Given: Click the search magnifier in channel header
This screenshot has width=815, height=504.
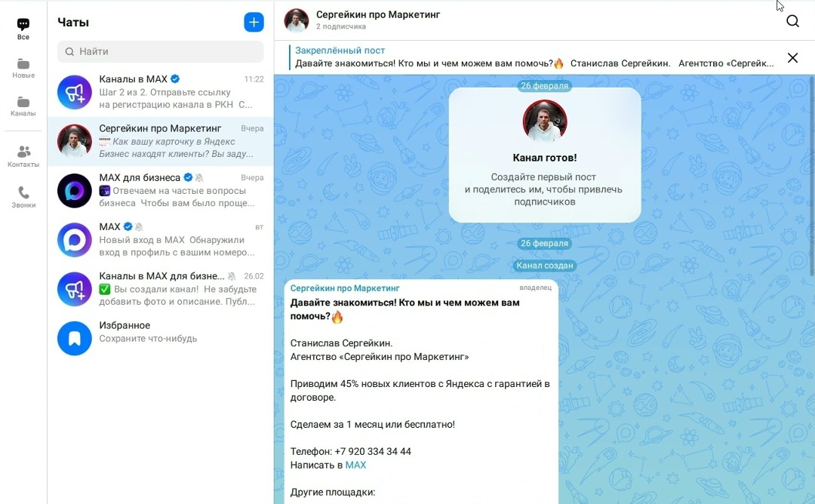Looking at the screenshot, I should pos(792,21).
